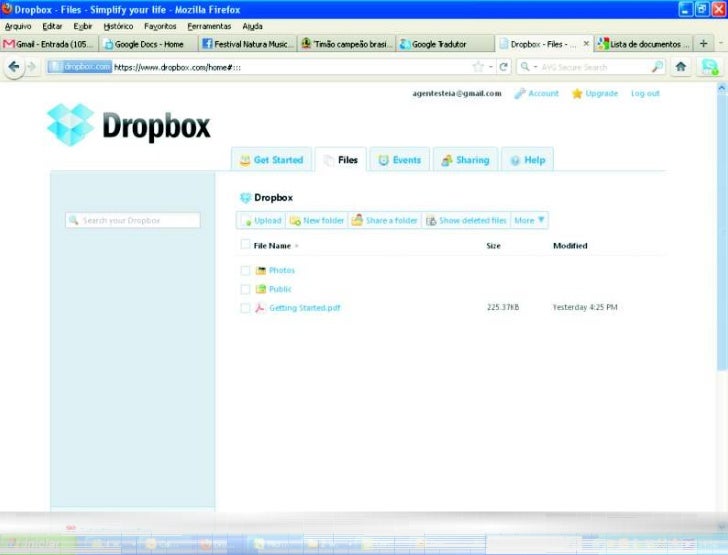Open the Help page tab
This screenshot has width=728, height=555.
click(527, 160)
